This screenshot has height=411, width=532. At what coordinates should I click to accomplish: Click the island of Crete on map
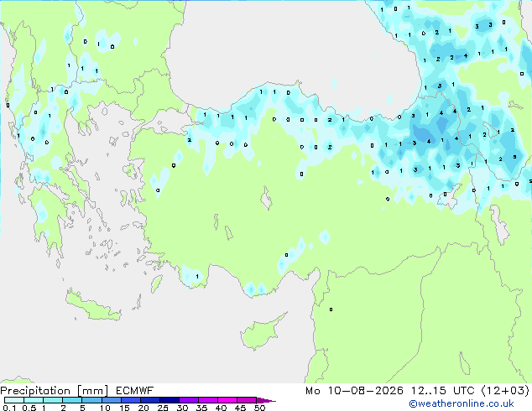pos(91,305)
